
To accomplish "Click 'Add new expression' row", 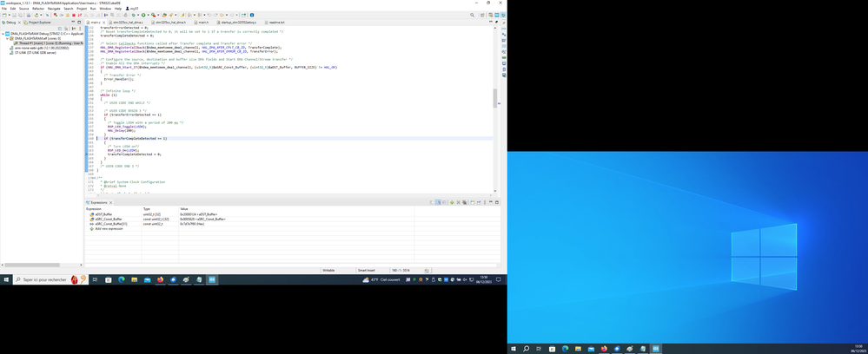I will 106,228.
